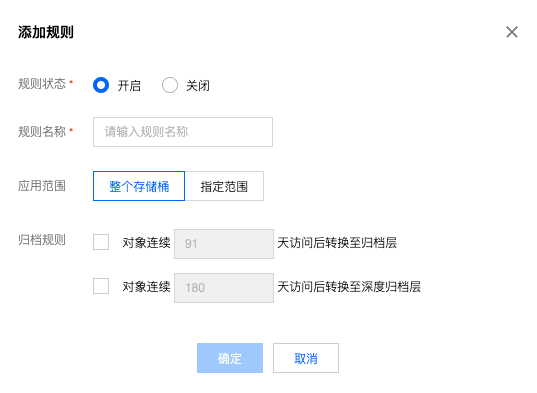537x393 pixels.
Task: Click the 应用范围 field label
Action: [42, 186]
